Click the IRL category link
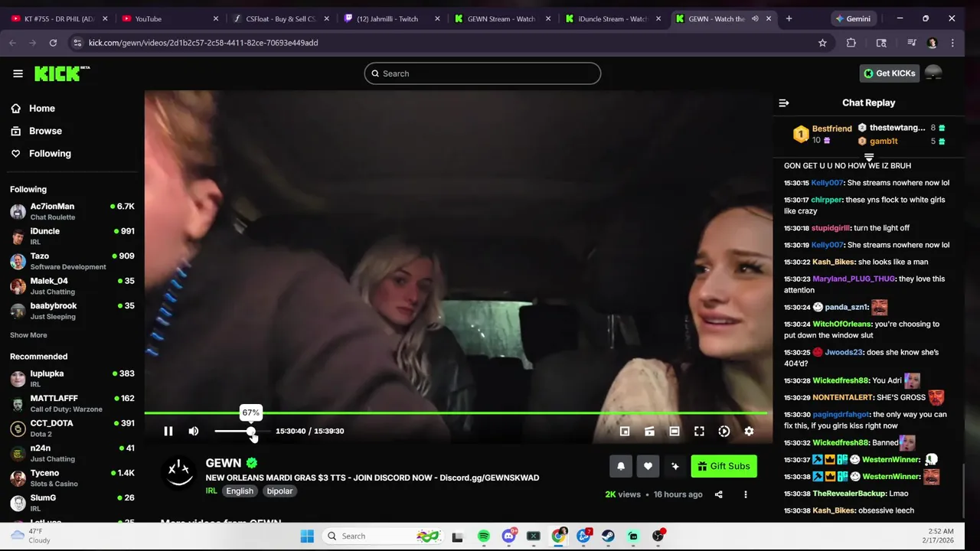Viewport: 980px width, 551px height. click(x=211, y=491)
